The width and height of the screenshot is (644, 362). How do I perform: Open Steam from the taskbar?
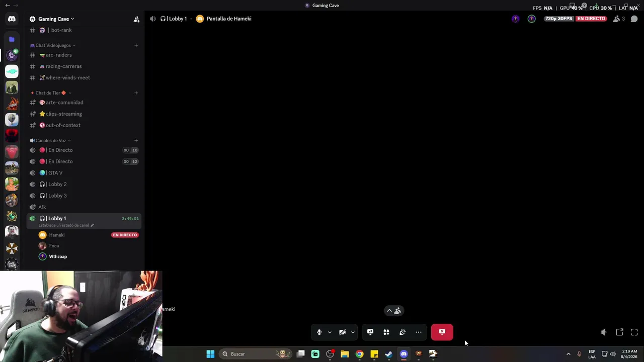(x=388, y=354)
